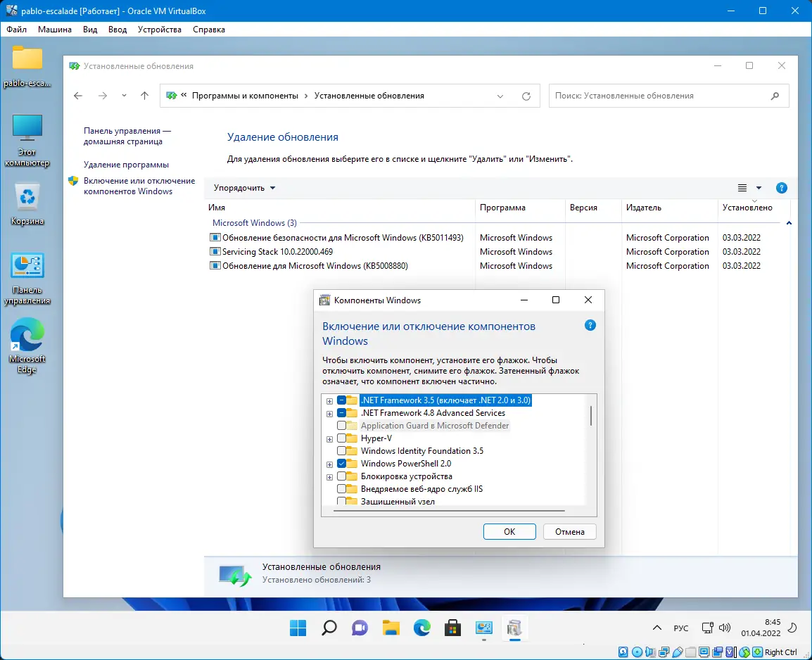This screenshot has height=660, width=812.
Task: Enable the Hyper-V checkbox
Action: [x=341, y=438]
